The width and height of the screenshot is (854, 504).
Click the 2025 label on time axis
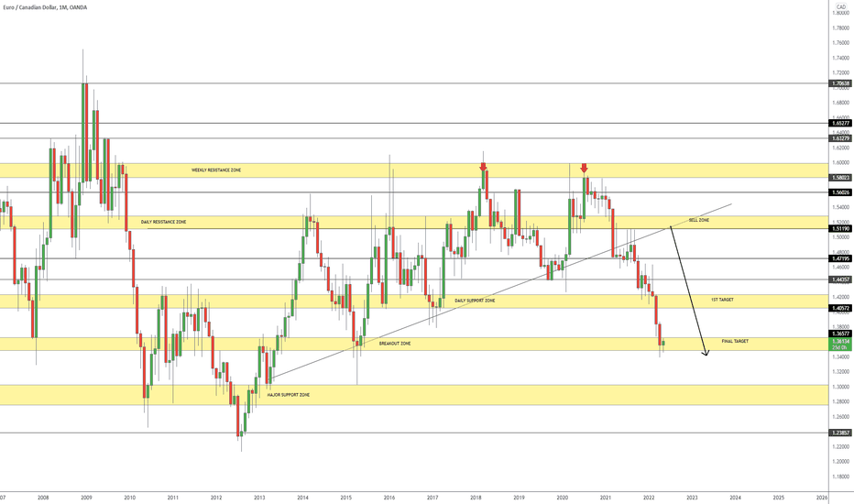pos(779,498)
